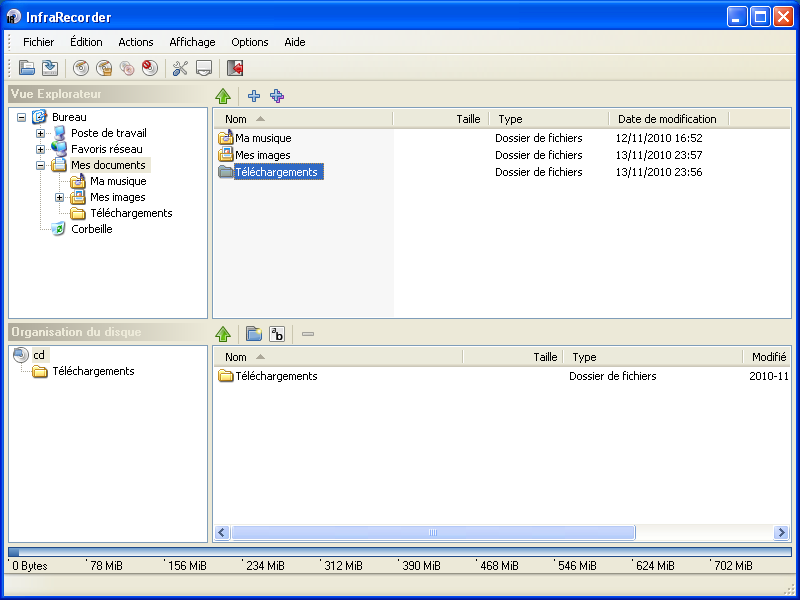The width and height of the screenshot is (800, 600).
Task: Select the Ma musique folder in file list
Action: coord(263,138)
